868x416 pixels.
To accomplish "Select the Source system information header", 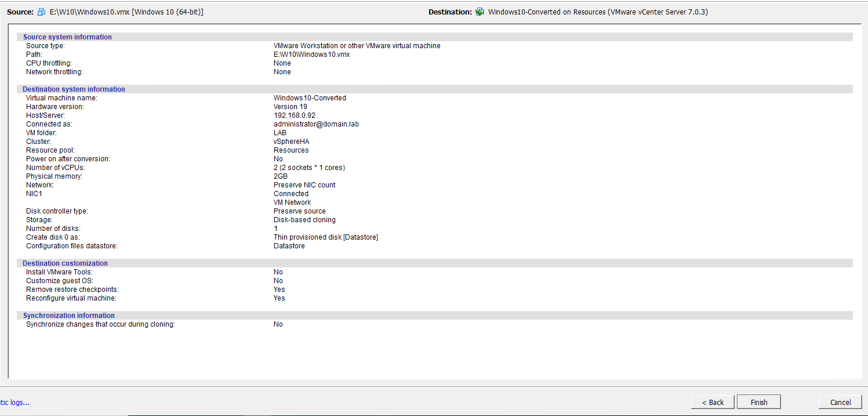I will [x=67, y=37].
